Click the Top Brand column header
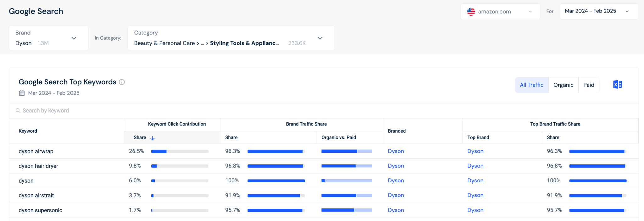Viewport: 644px width, 221px height. point(478,137)
